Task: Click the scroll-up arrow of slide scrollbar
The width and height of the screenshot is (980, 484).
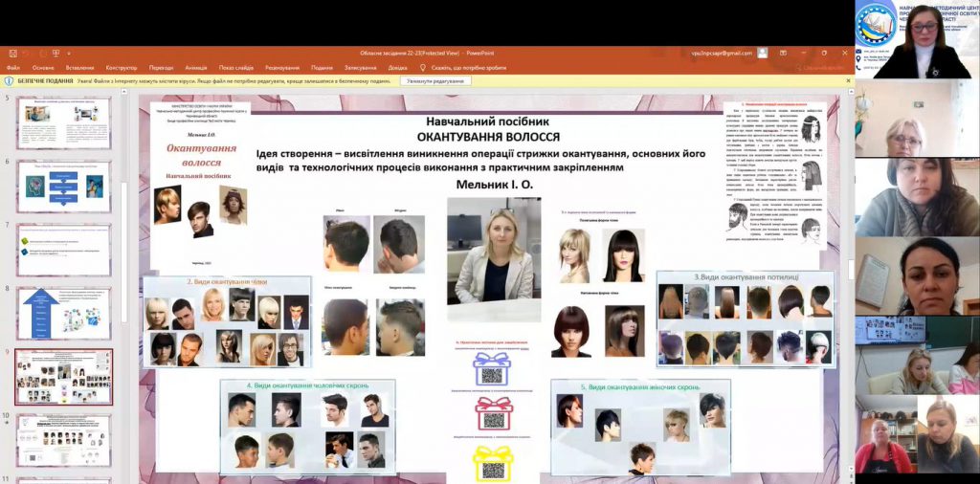Action: coord(851,92)
